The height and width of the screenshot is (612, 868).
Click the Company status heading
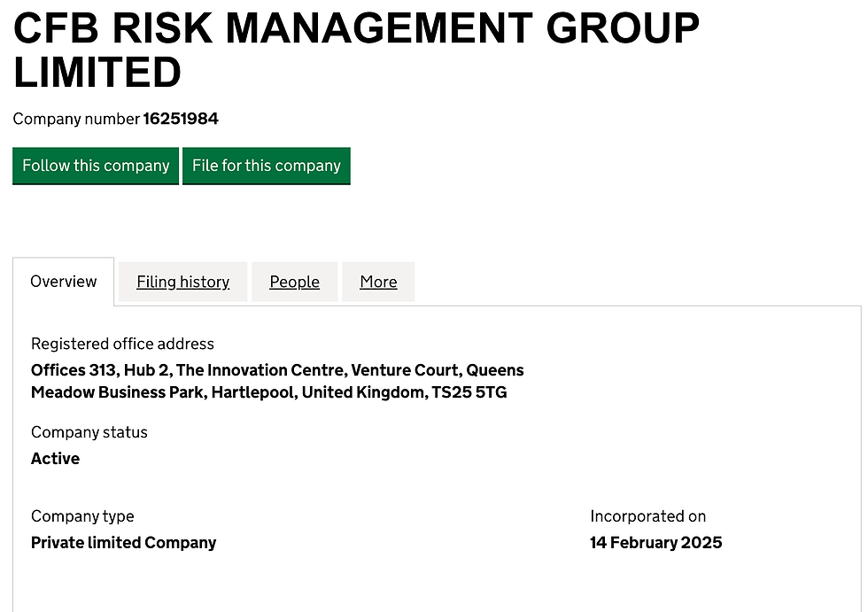point(89,432)
